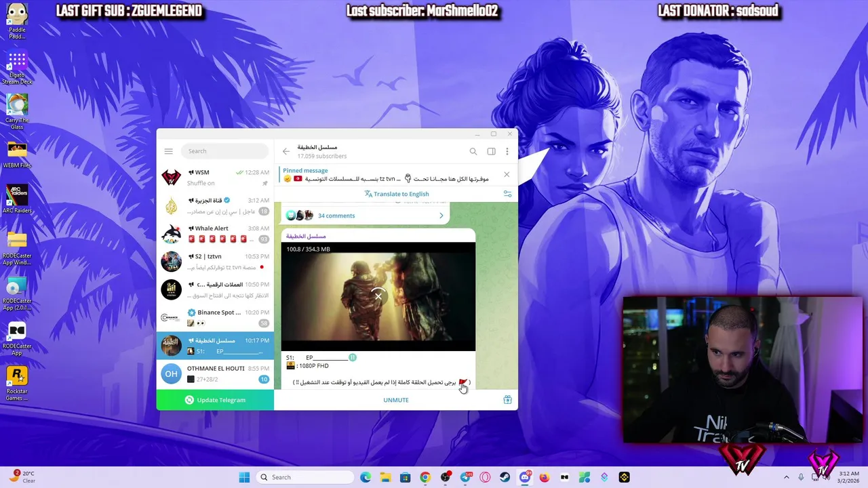Screen dimensions: 868x488
Task: Open Steam from the taskbar
Action: click(505, 477)
